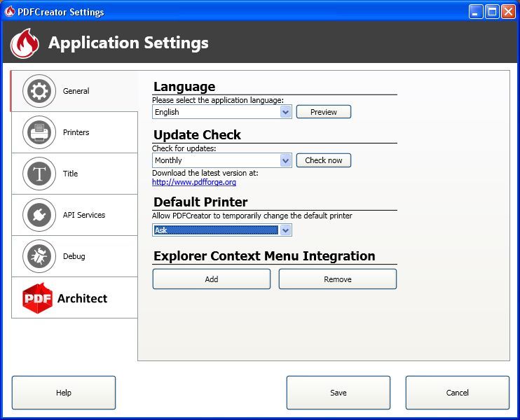This screenshot has height=420, width=520.
Task: Click the red PDF Architect logo
Action: click(37, 298)
